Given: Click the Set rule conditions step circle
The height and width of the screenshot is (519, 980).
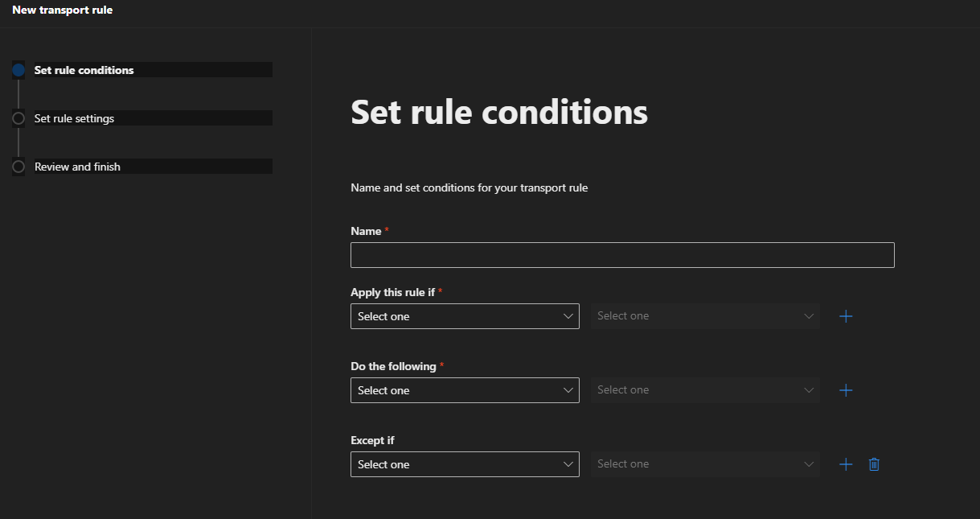Looking at the screenshot, I should pos(18,70).
